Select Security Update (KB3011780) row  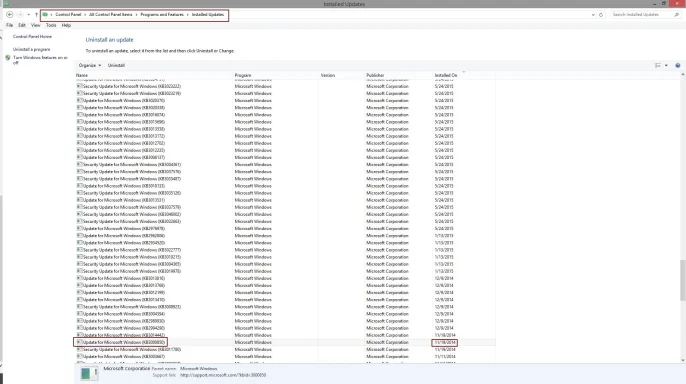(x=285, y=349)
